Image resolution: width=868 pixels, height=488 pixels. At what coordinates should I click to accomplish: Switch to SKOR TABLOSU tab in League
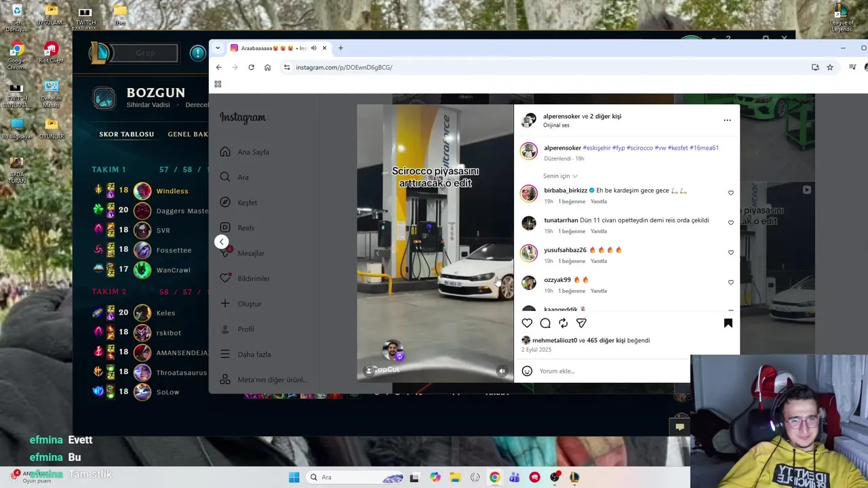tap(127, 134)
